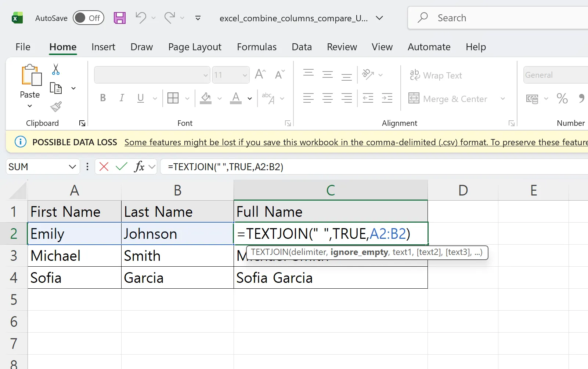The width and height of the screenshot is (588, 369).
Task: Click the Increase Font Size icon
Action: click(260, 74)
